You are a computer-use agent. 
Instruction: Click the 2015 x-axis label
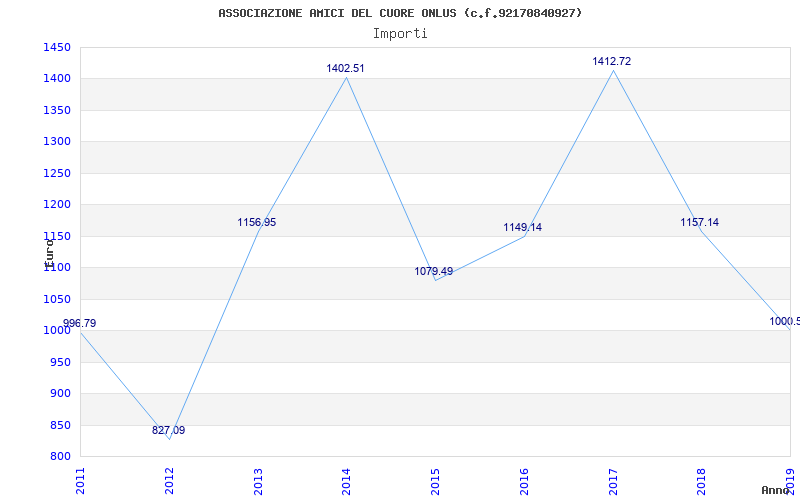[435, 481]
